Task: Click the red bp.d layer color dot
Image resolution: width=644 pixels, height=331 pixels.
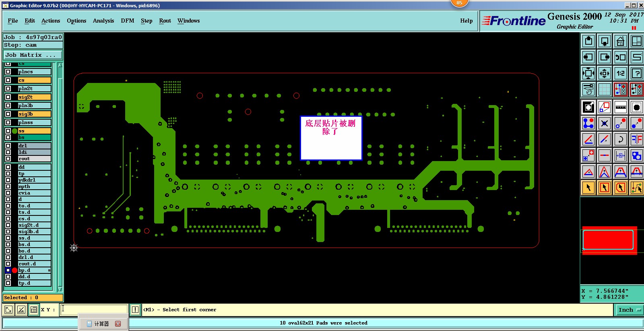Action: click(15, 270)
